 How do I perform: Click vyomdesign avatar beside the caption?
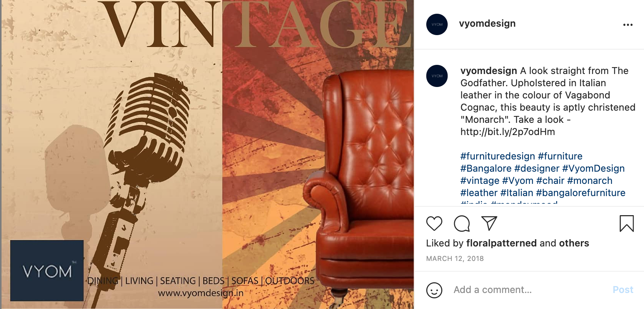[437, 76]
